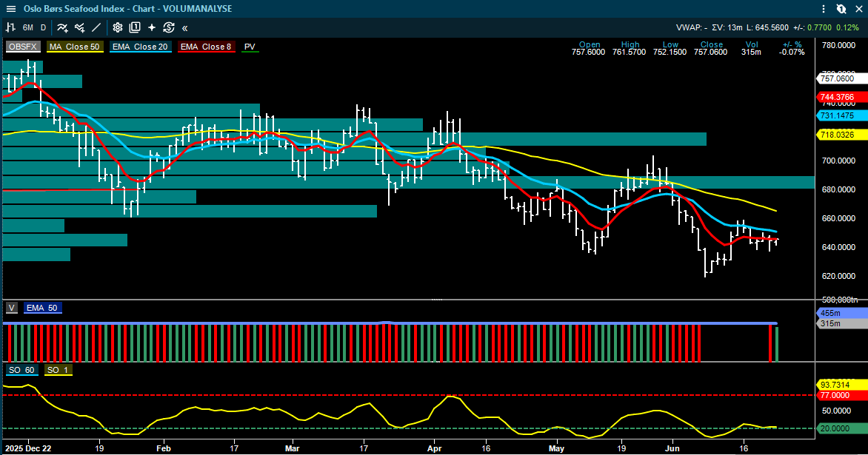
Task: Click the Low value 752.1500
Action: click(x=670, y=52)
